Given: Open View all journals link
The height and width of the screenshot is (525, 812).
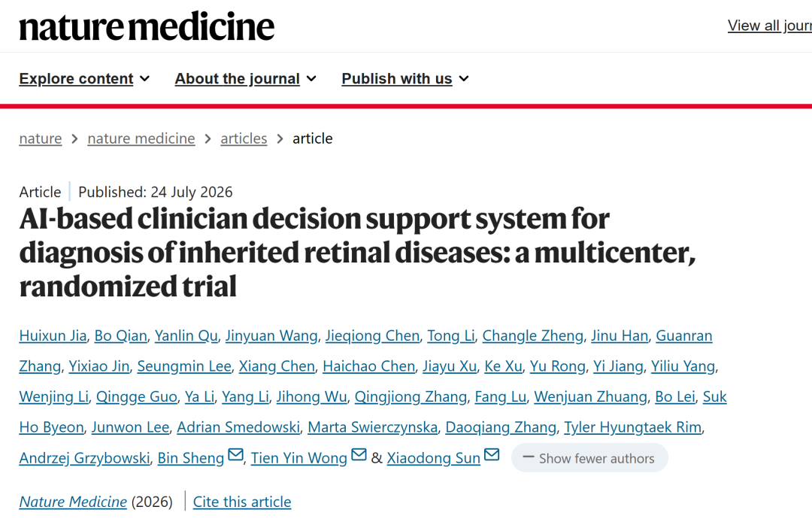Looking at the screenshot, I should point(770,26).
